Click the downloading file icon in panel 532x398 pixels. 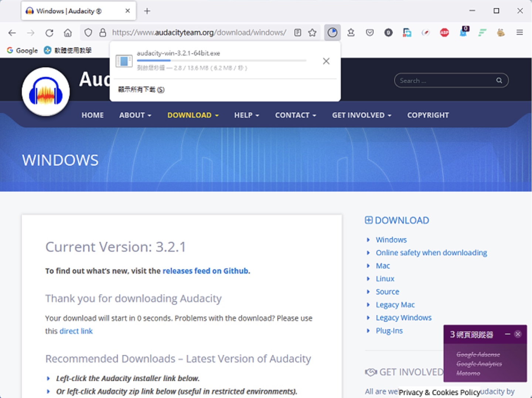(124, 61)
